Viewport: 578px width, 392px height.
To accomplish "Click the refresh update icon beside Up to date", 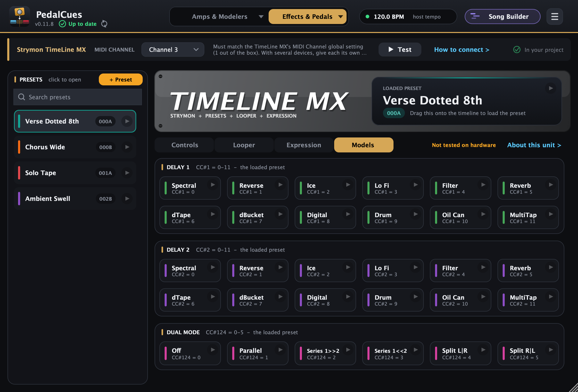I will coord(104,24).
